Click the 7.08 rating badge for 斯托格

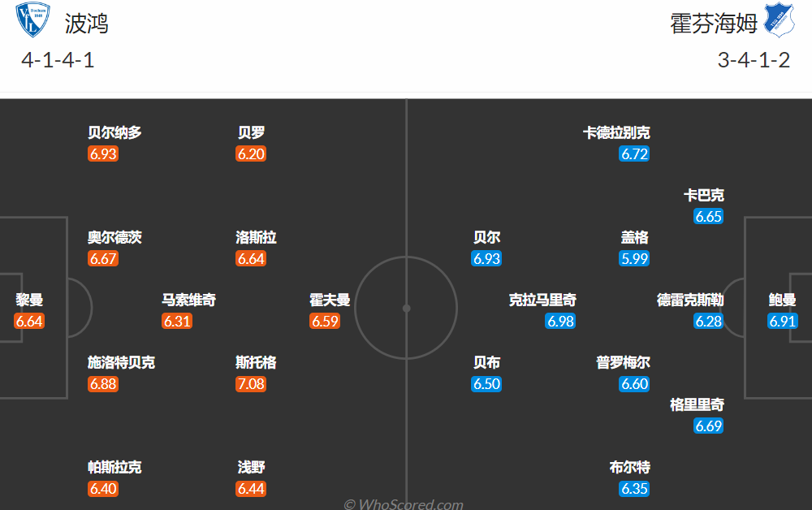click(251, 384)
